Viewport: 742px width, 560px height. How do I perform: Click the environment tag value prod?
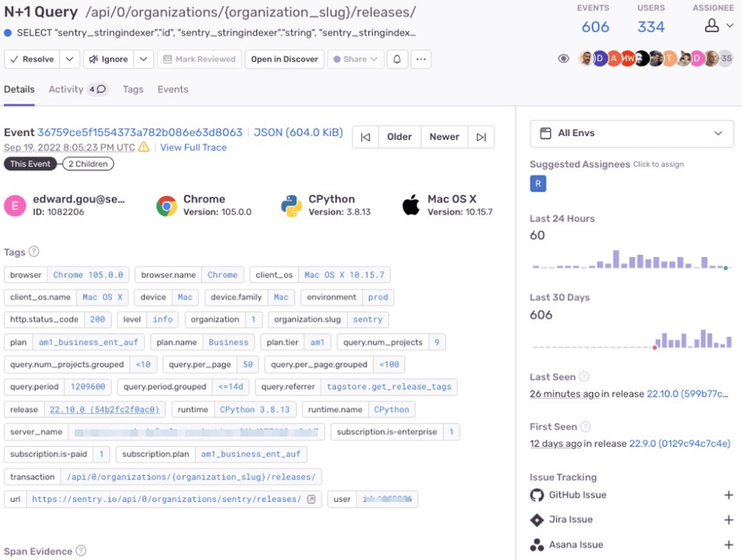pyautogui.click(x=378, y=297)
